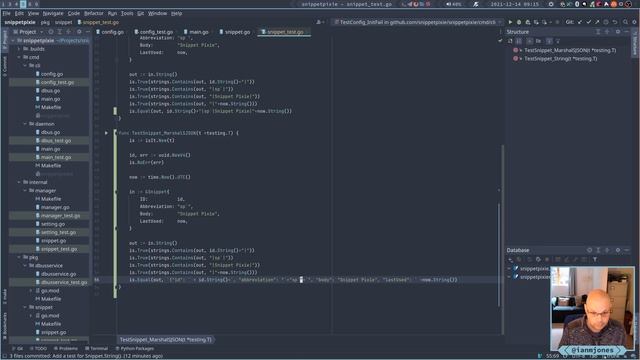Click the Git tool window button at bottom
Screen dimensions: 640x360
[18, 349]
